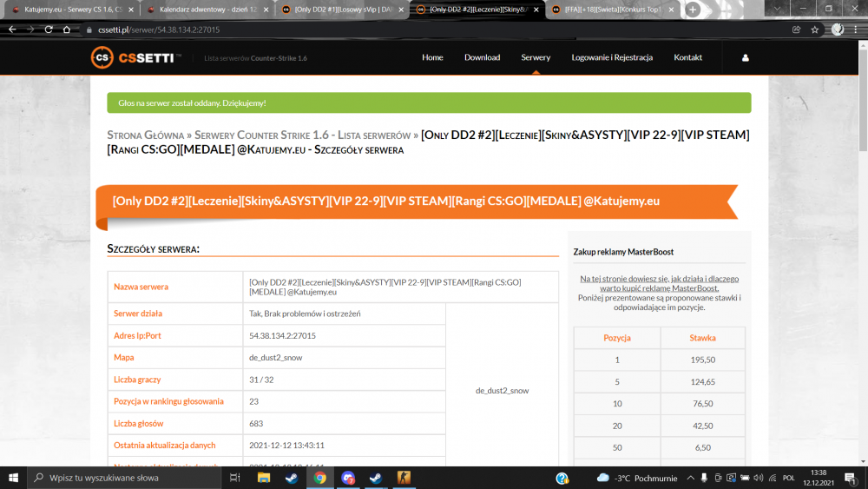
Task: Open File Explorer from the taskbar
Action: click(x=264, y=478)
